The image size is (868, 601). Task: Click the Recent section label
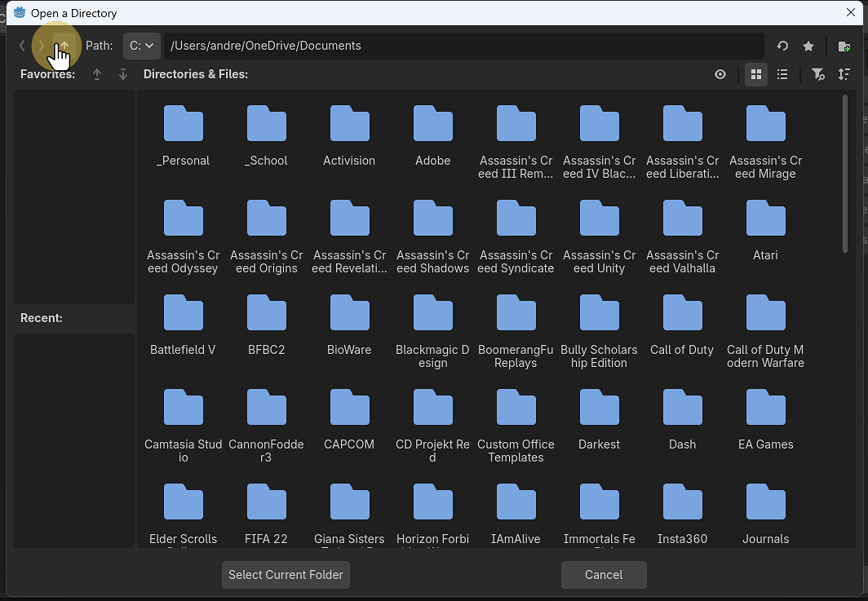click(41, 318)
